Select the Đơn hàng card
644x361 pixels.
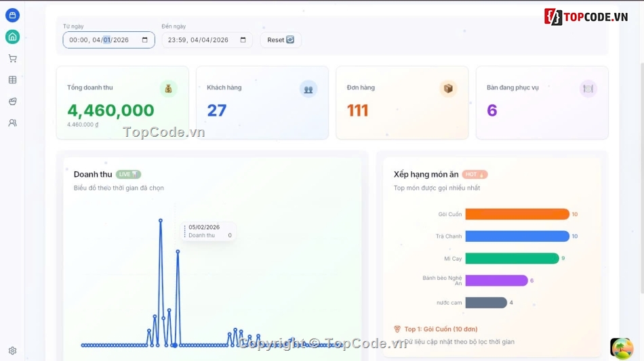click(x=402, y=102)
